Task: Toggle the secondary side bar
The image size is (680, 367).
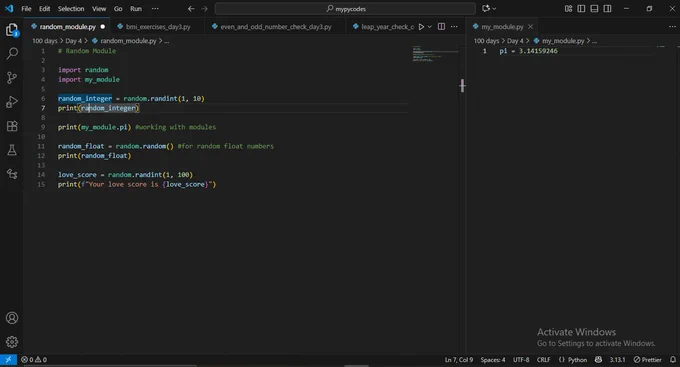Action: (x=608, y=8)
